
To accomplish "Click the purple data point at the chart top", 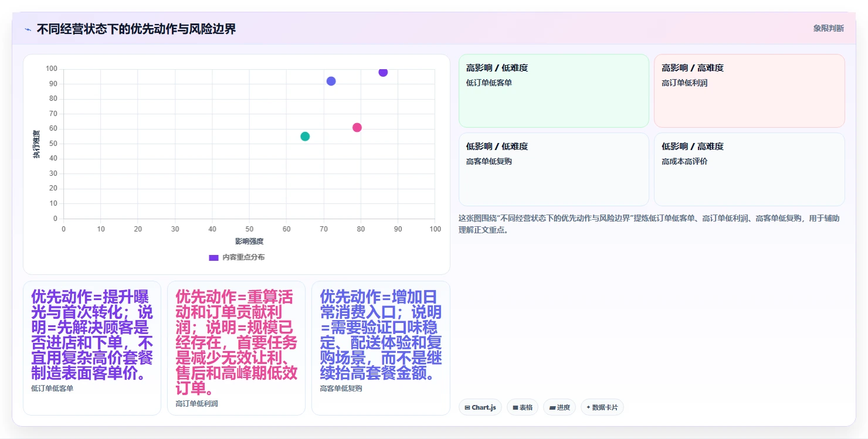I will pos(383,72).
